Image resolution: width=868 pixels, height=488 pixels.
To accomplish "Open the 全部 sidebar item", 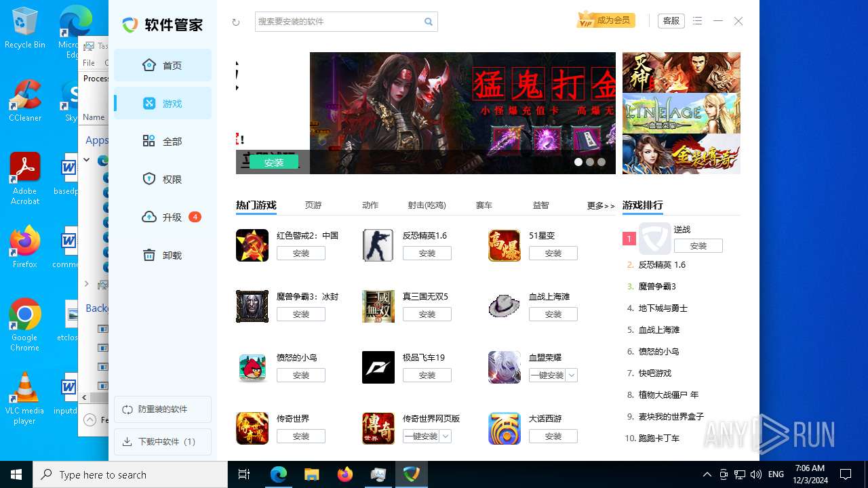I will (x=163, y=141).
